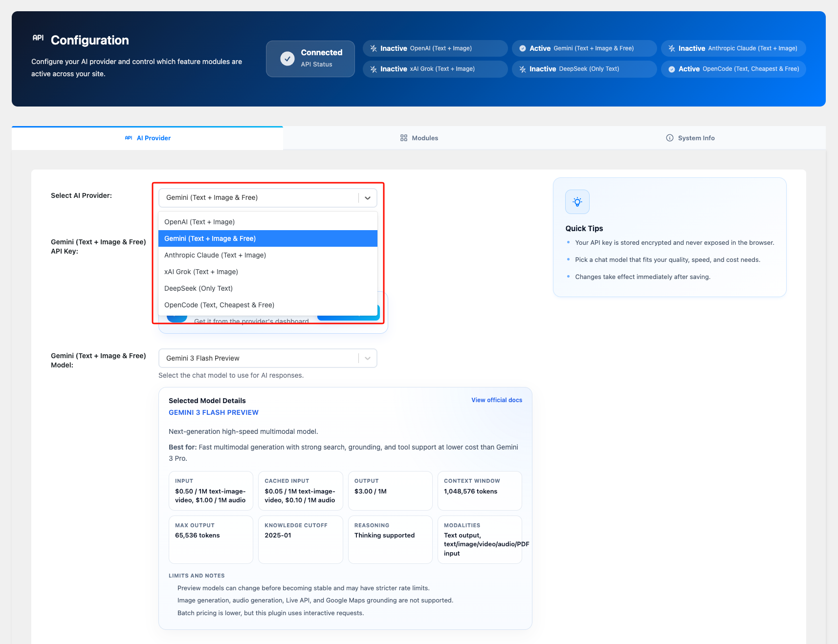838x644 pixels.
Task: Choose Anthropic Claude (Text + Image) option
Action: (268, 255)
